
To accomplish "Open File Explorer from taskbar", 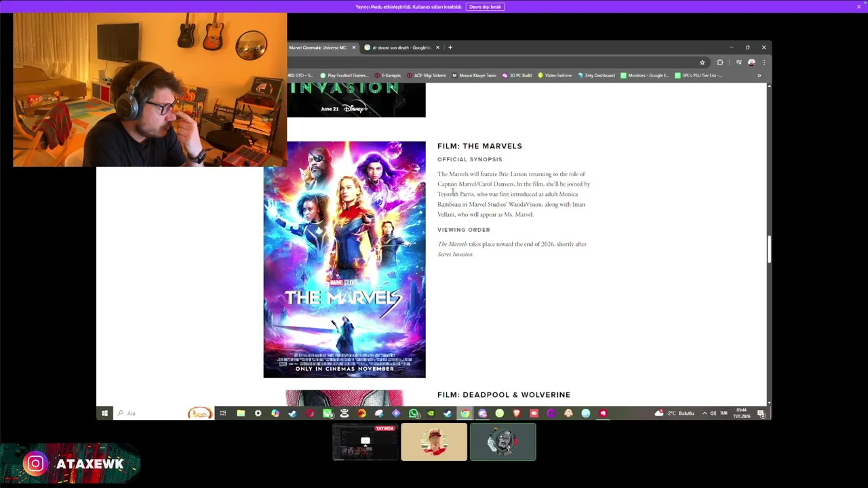I will click(241, 413).
